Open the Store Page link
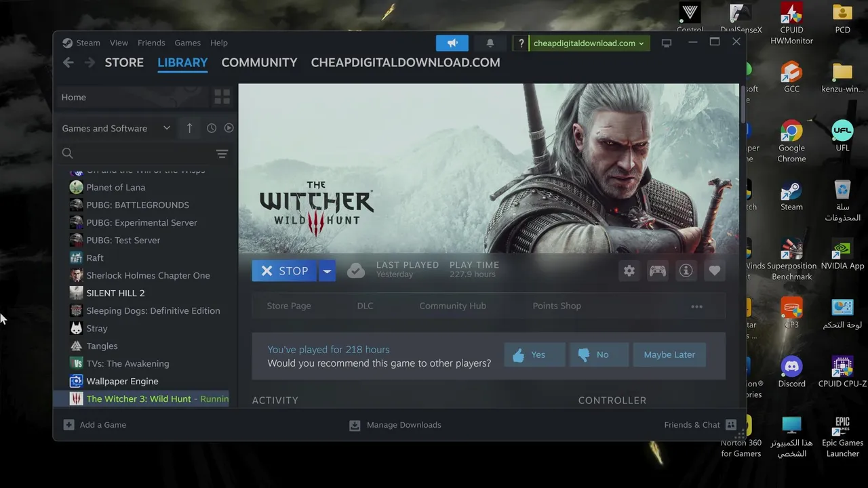This screenshot has width=868, height=488. [289, 306]
